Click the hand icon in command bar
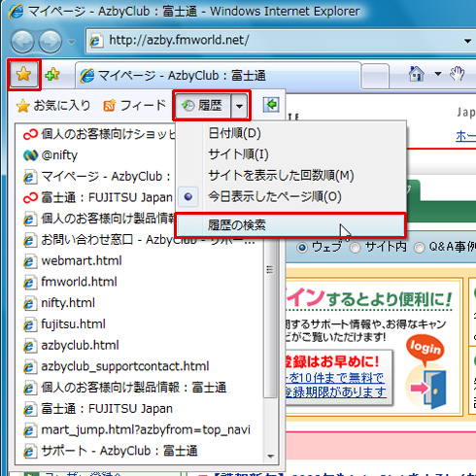476x476 pixels. tap(458, 74)
